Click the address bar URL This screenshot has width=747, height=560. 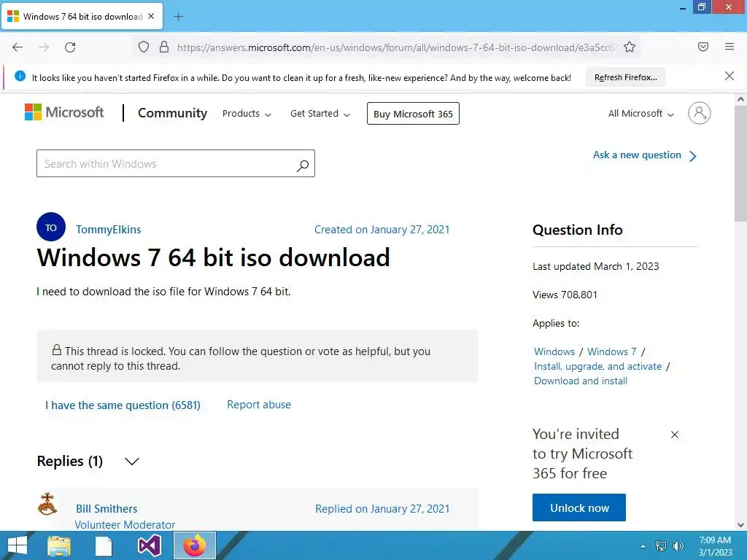click(x=397, y=47)
